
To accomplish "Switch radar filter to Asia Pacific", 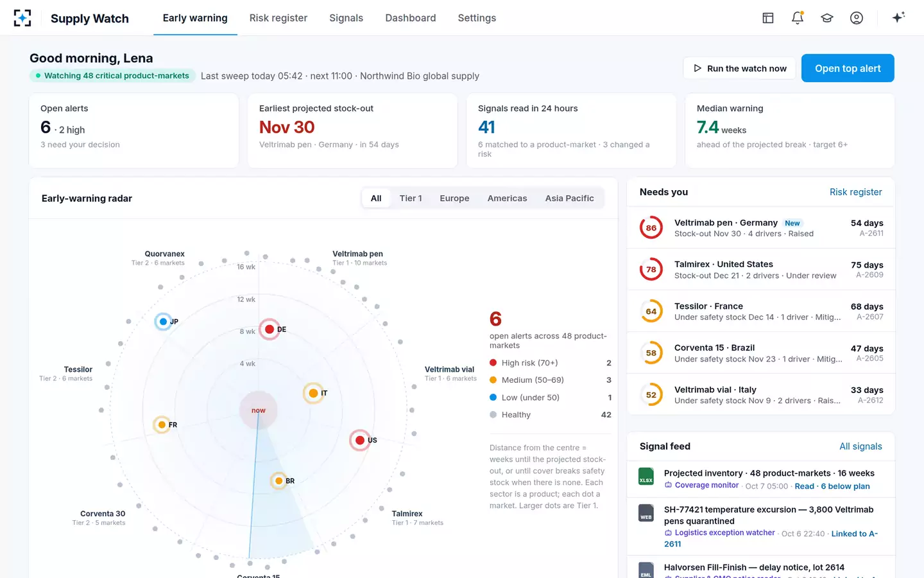I will pyautogui.click(x=569, y=198).
